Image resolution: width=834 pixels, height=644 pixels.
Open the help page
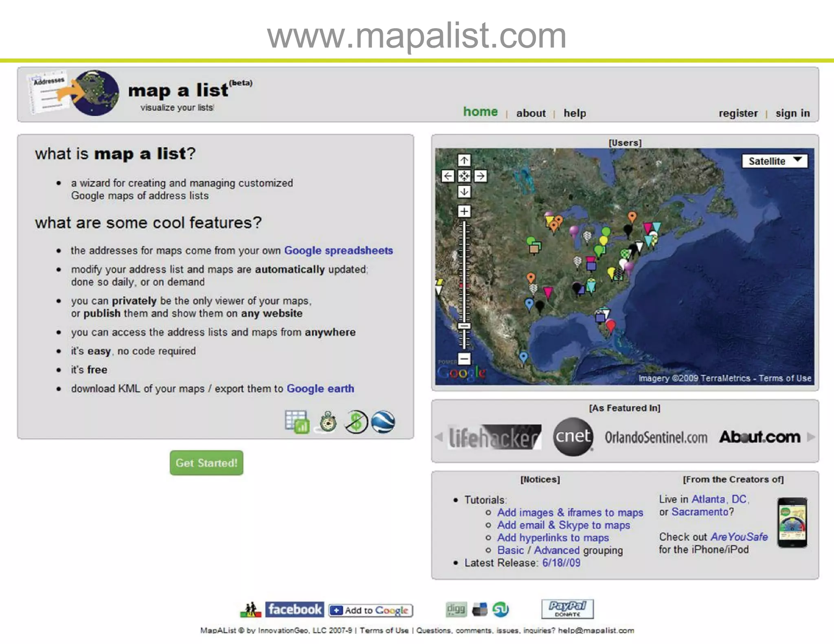click(575, 113)
